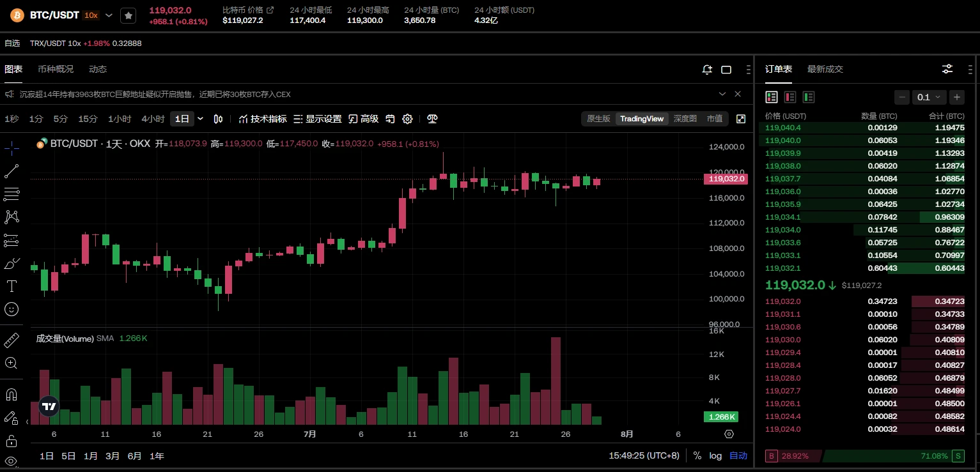Select the brush drawing tool

(12, 263)
